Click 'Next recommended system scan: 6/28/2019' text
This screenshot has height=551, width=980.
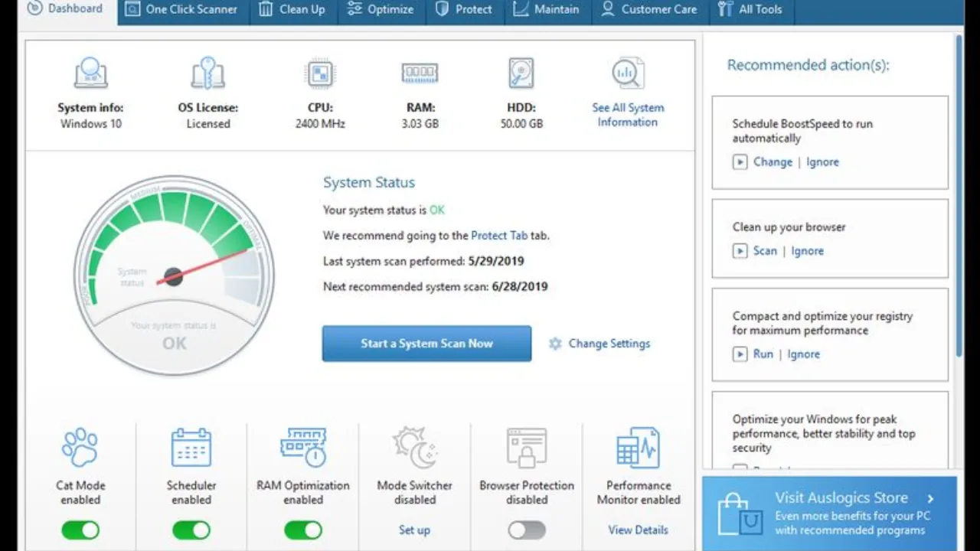tap(436, 287)
